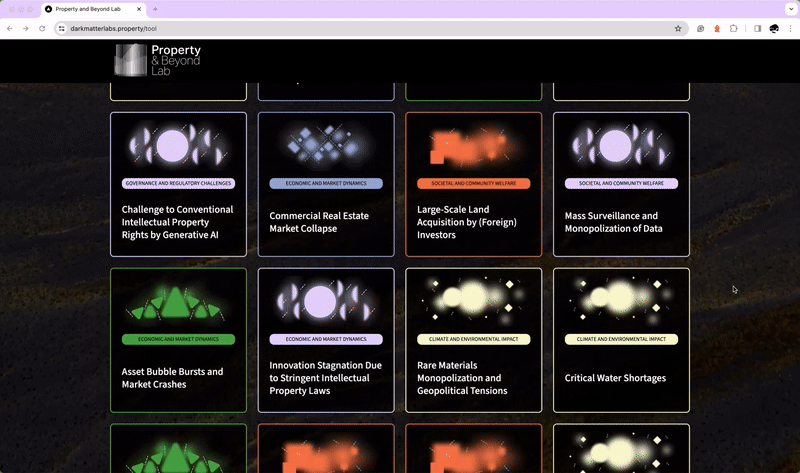The height and width of the screenshot is (473, 800).
Task: Click the Climate and Environmental Impact tag on Critical Water Shortages card
Action: click(621, 339)
